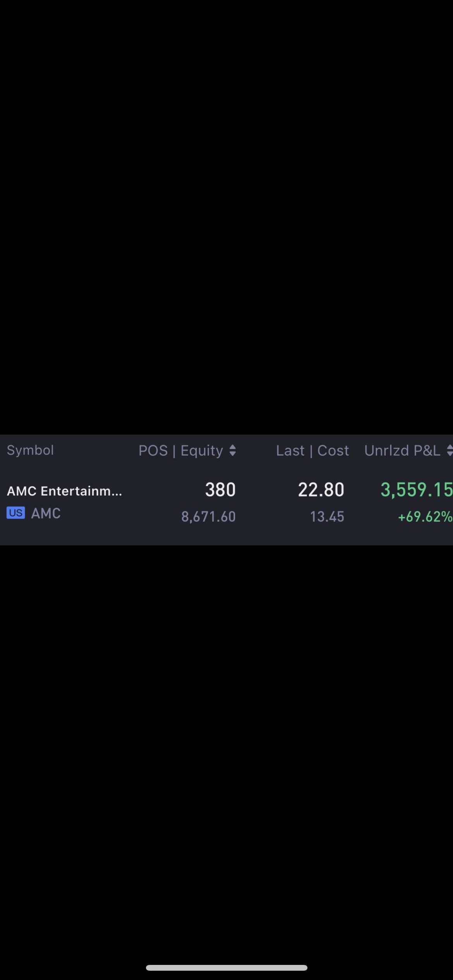Sort by POS | Equity arrows

tap(232, 451)
